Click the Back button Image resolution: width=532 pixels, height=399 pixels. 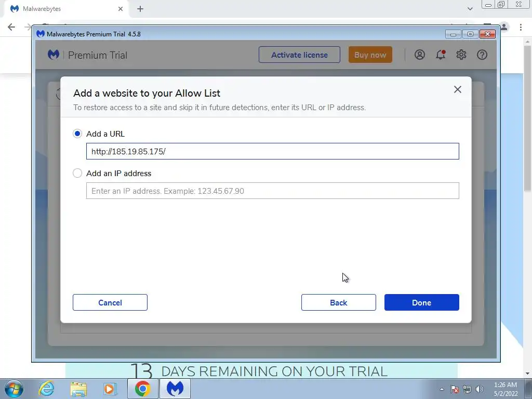point(338,302)
